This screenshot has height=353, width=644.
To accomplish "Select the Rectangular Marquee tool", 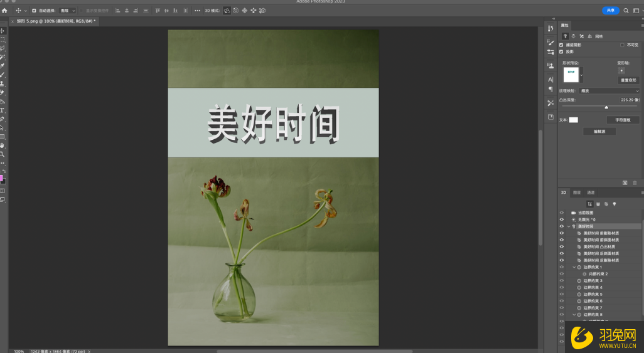I will [x=2, y=40].
